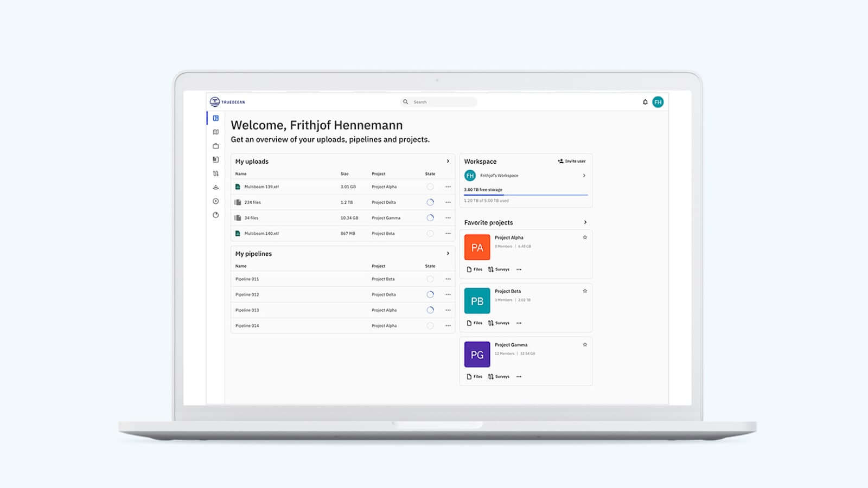This screenshot has width=868, height=488.
Task: Open Files of Project Alpha
Action: pyautogui.click(x=474, y=269)
